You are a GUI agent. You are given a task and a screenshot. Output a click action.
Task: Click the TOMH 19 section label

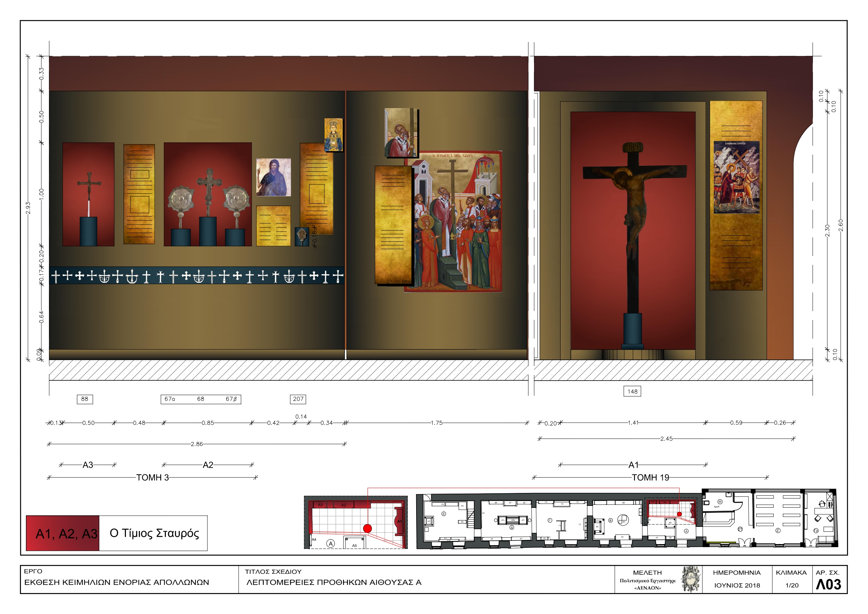pyautogui.click(x=650, y=478)
